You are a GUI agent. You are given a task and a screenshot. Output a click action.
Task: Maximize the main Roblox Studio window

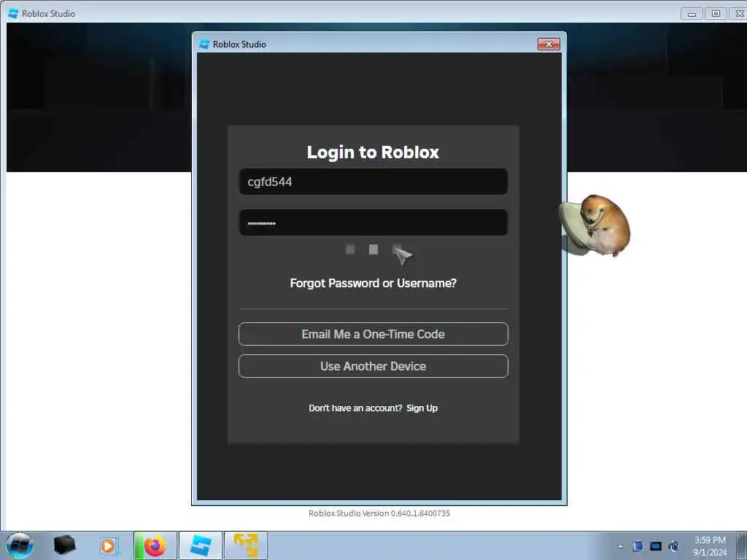[x=716, y=14]
